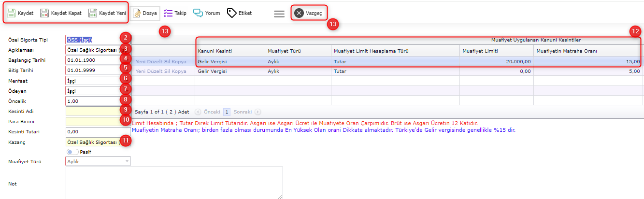Open the Etiket tag option
Viewport: 644px width, 199px height.
(x=239, y=13)
